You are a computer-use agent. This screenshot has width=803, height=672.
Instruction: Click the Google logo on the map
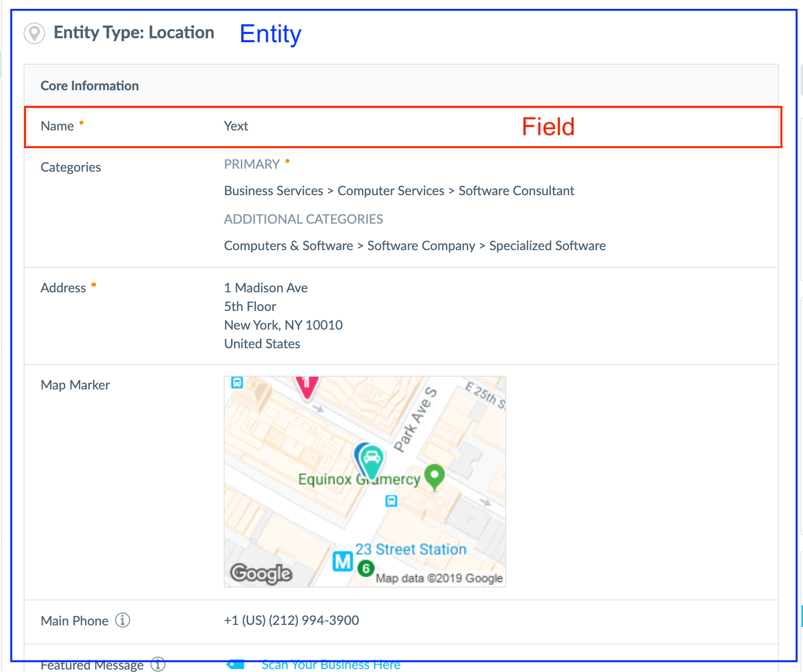tap(261, 573)
